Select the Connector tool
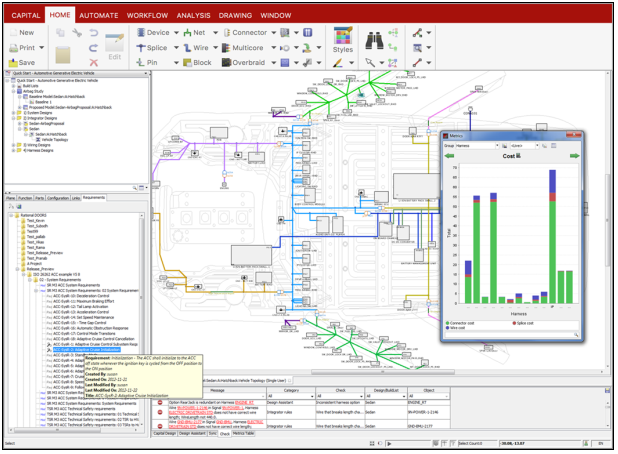618x454 pixels. (245, 33)
